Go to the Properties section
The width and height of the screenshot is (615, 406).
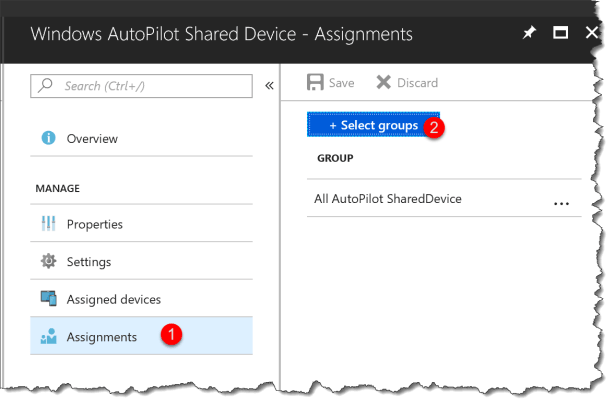(x=94, y=224)
